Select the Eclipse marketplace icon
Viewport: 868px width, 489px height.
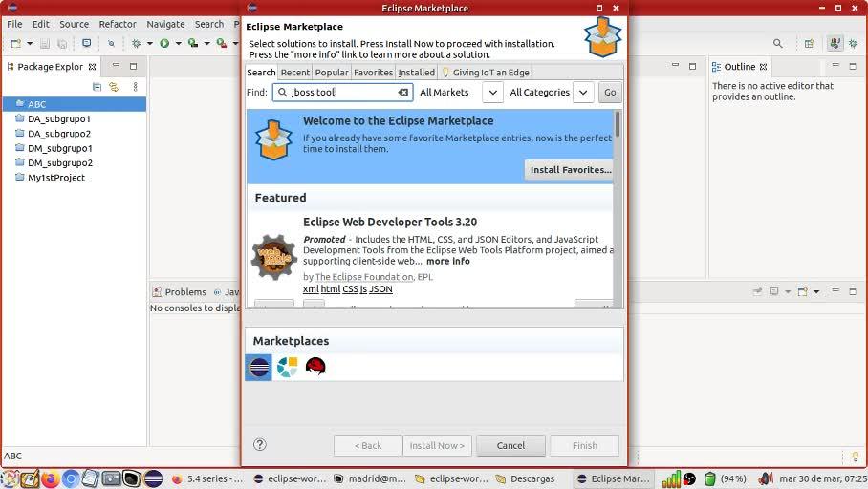coord(258,368)
